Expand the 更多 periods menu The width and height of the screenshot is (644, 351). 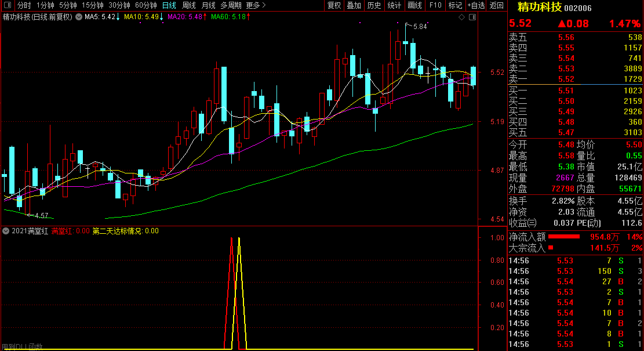click(256, 5)
